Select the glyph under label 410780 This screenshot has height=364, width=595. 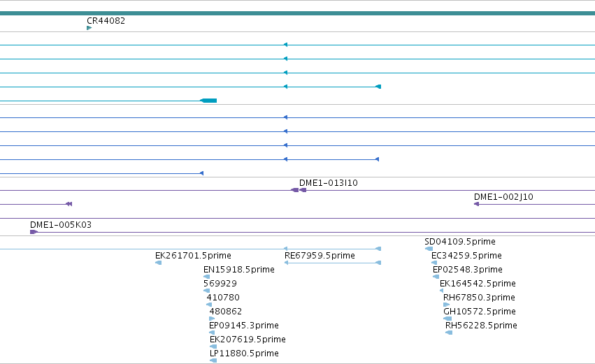coord(209,305)
